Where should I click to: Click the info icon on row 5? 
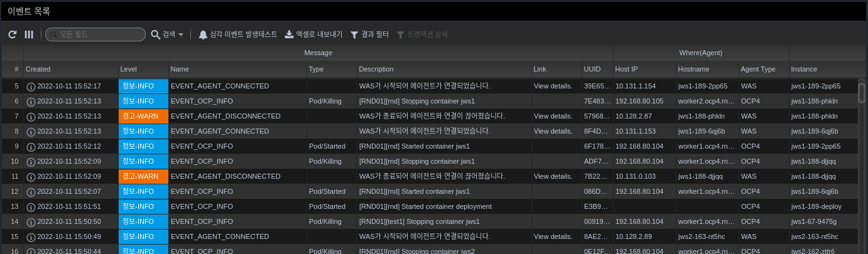(x=31, y=86)
